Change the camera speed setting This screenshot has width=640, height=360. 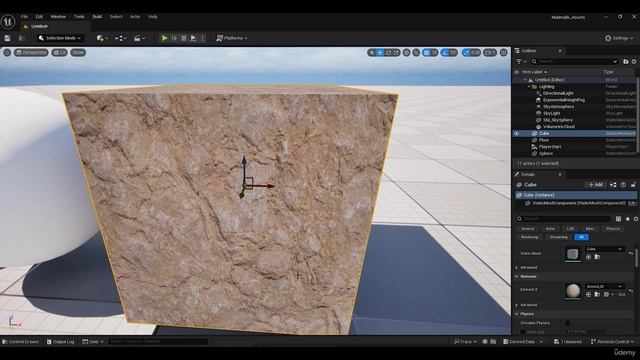click(x=490, y=52)
